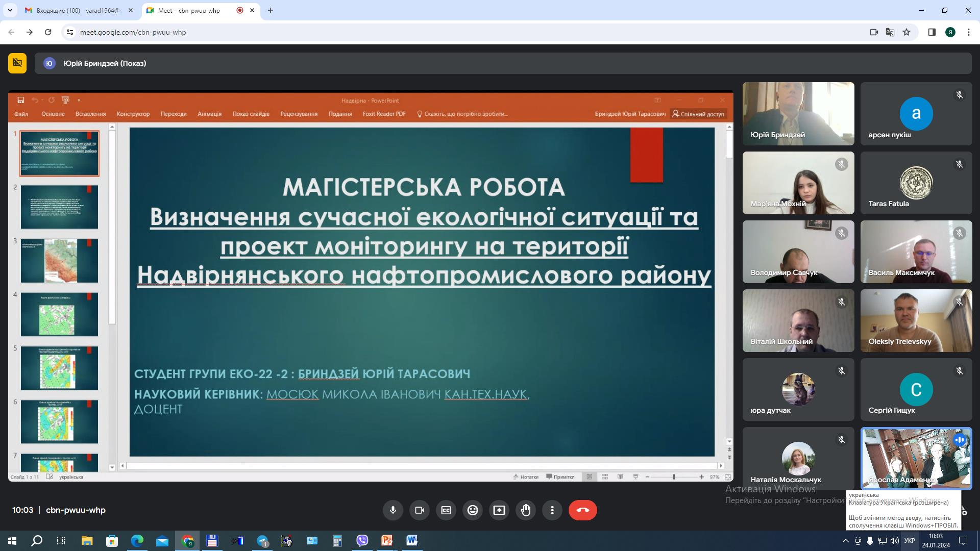Click Taras Fatula participant avatar

916,183
